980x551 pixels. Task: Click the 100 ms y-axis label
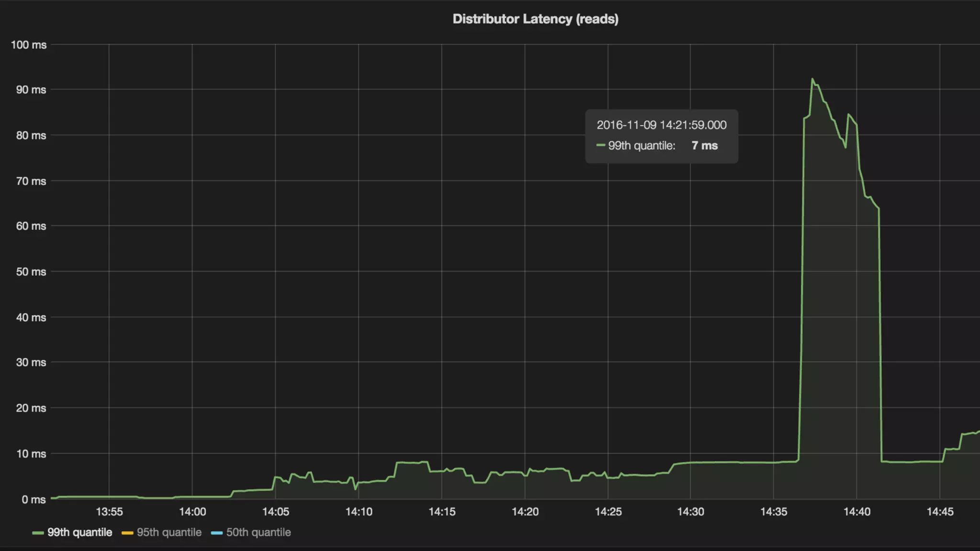point(29,45)
